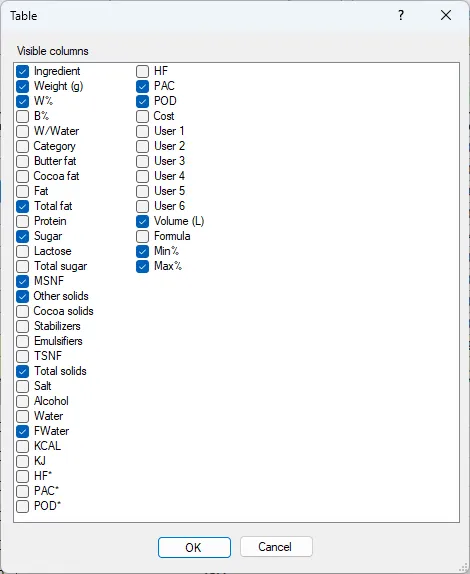This screenshot has width=470, height=574.
Task: Enable the B% column checkbox
Action: coord(22,116)
